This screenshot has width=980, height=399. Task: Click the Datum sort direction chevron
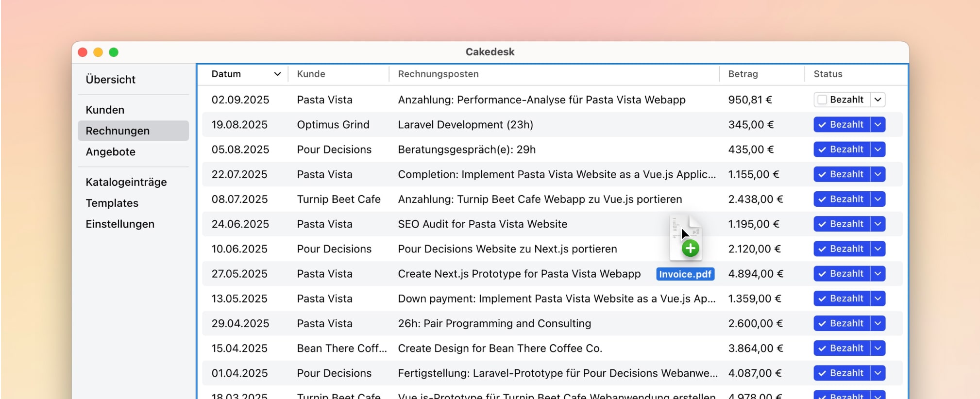point(277,74)
